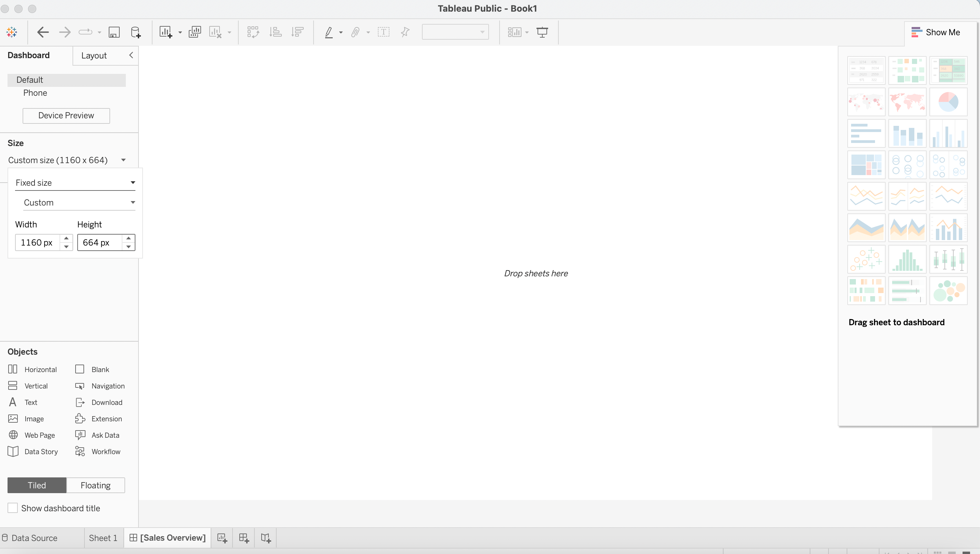Click New Story icon in bottom tabs
This screenshot has width=980, height=554.
pos(266,538)
